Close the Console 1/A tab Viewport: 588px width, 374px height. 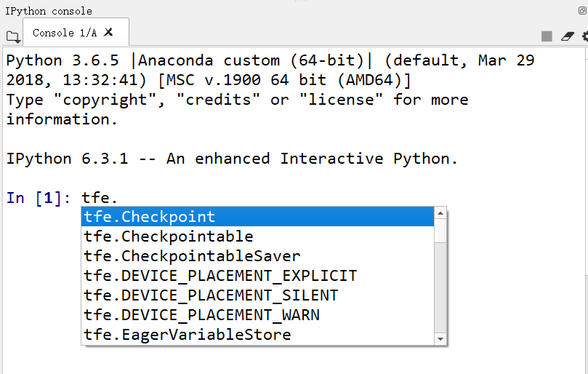point(108,32)
